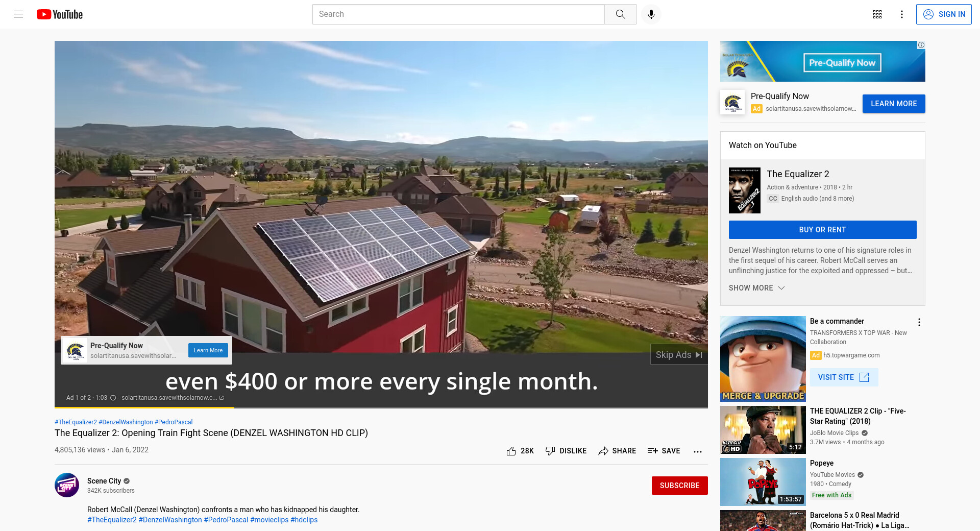This screenshot has width=980, height=531.
Task: Like the video with thumbs up
Action: [x=511, y=451]
